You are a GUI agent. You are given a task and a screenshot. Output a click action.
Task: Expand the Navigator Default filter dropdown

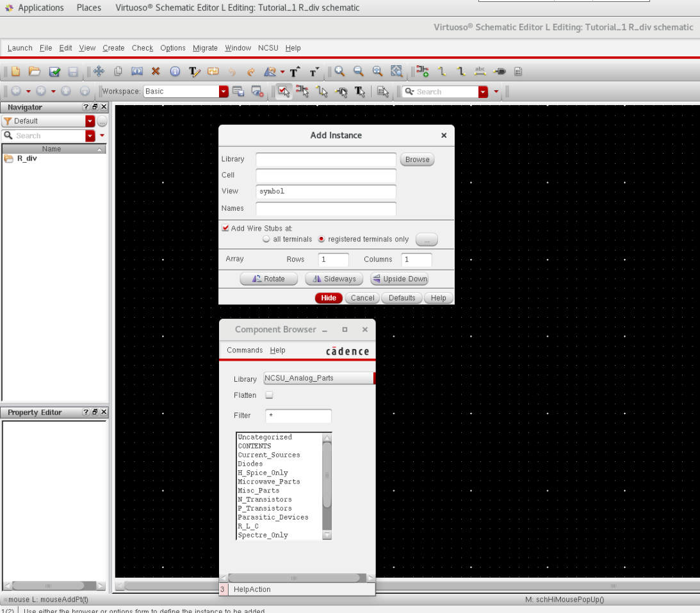[90, 121]
